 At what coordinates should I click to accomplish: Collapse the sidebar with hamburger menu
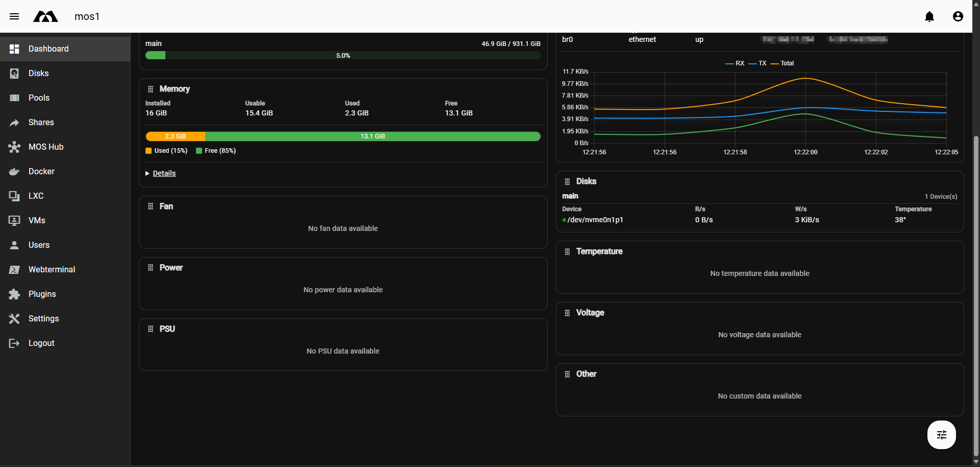tap(14, 16)
